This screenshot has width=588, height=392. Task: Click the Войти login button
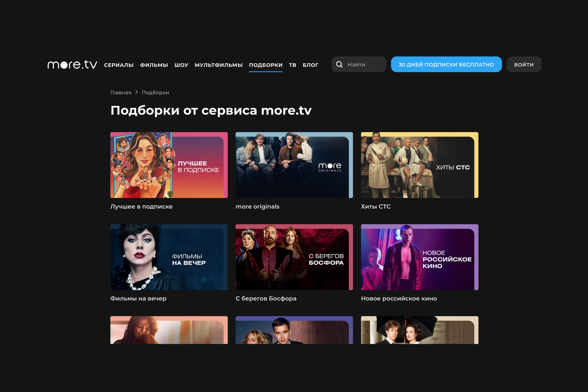click(524, 64)
